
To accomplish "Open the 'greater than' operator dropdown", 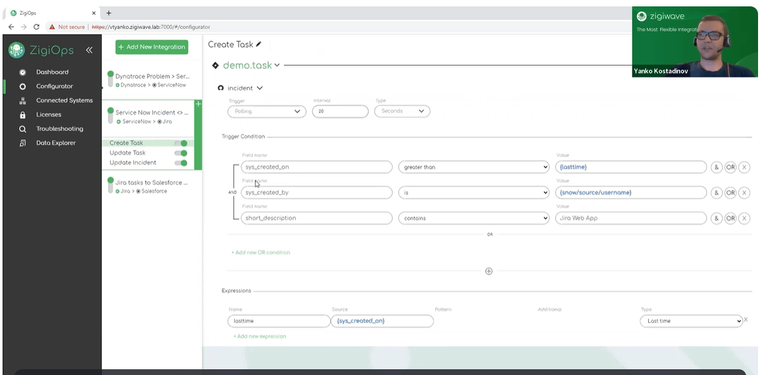I will tap(474, 167).
